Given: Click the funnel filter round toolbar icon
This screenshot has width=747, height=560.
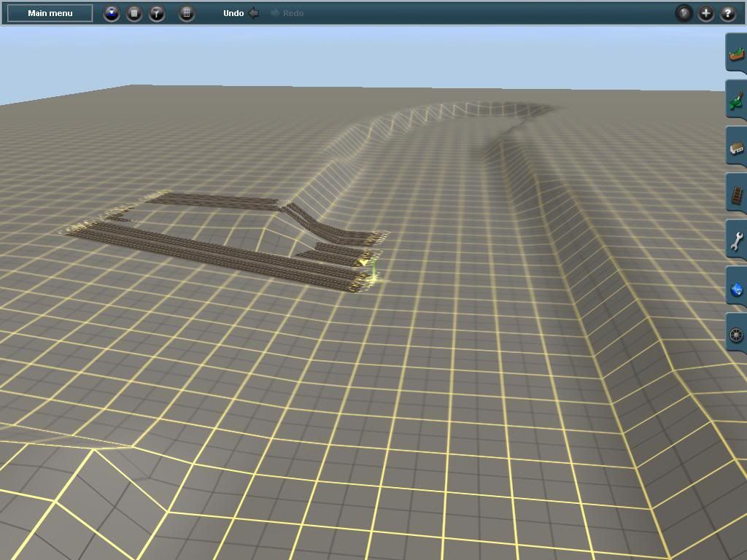Looking at the screenshot, I should [x=157, y=13].
